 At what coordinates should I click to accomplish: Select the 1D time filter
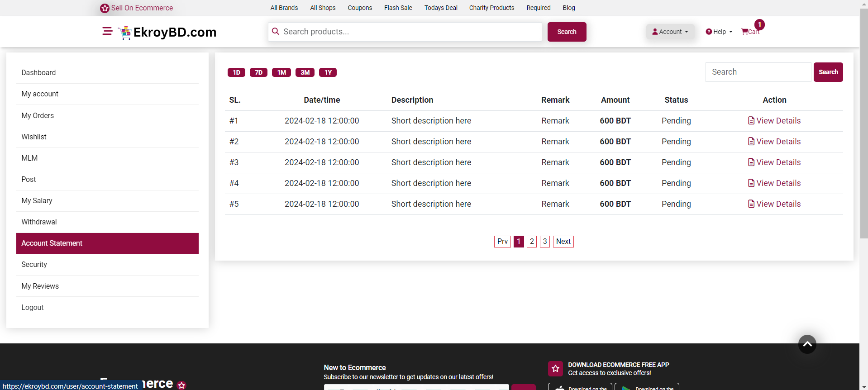(x=236, y=72)
